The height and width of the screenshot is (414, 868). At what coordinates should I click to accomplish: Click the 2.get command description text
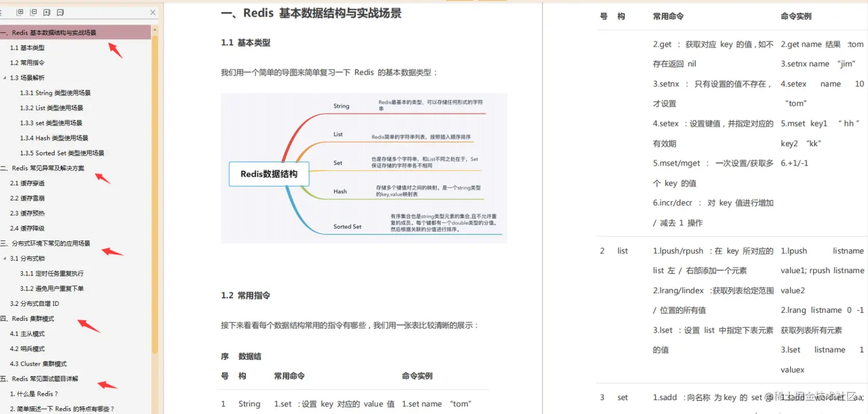click(x=713, y=54)
